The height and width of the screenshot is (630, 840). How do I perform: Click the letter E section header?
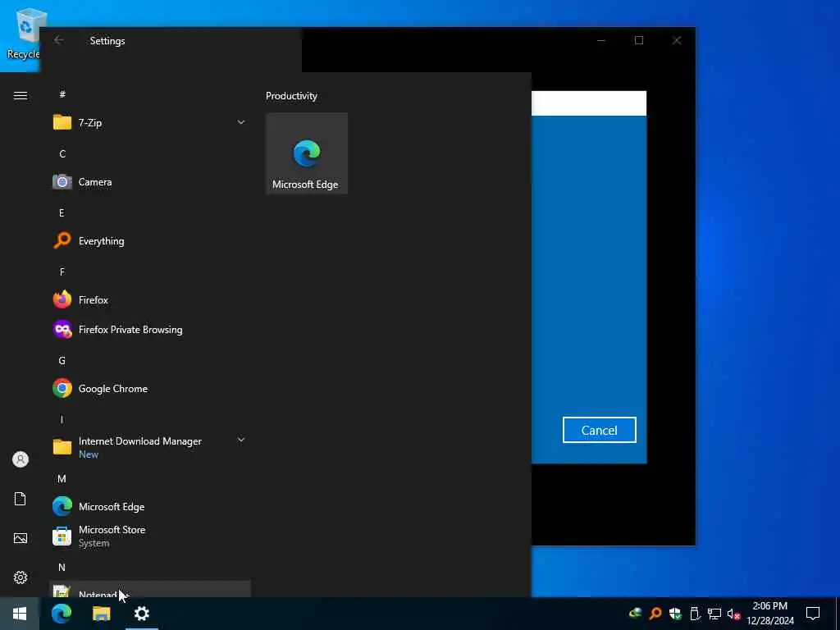click(62, 212)
